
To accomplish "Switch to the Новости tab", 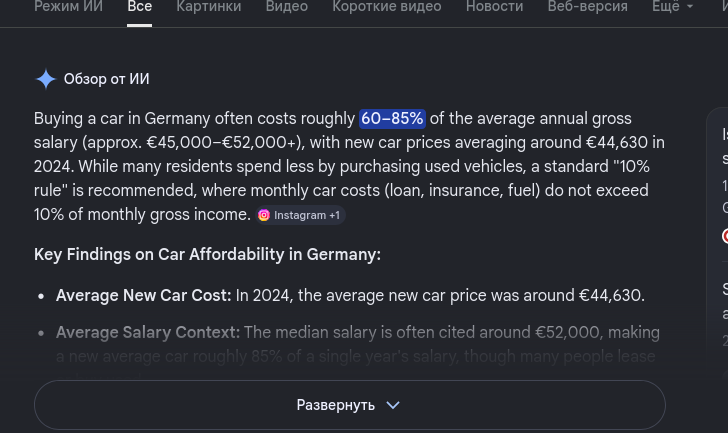I will pyautogui.click(x=494, y=6).
